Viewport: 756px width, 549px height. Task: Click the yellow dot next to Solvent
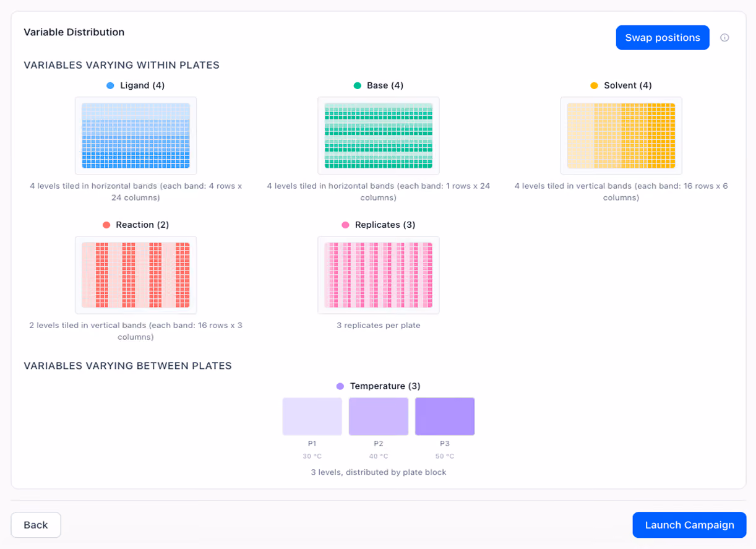tap(594, 86)
